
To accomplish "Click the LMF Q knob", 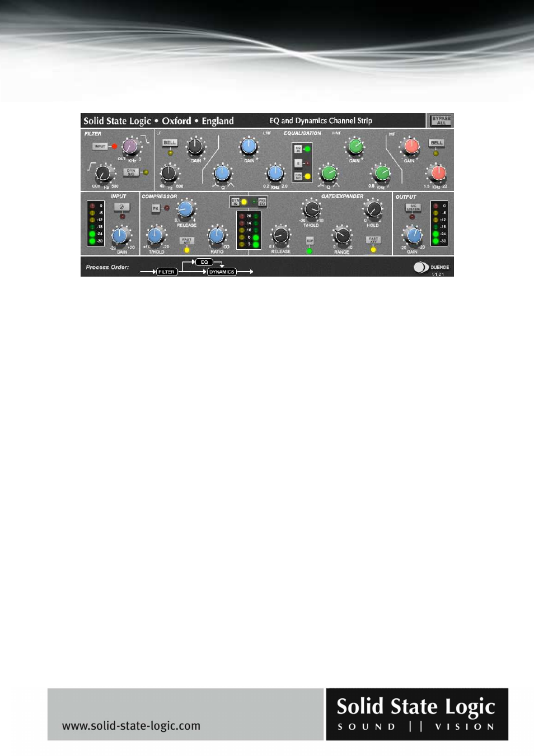I will 222,173.
